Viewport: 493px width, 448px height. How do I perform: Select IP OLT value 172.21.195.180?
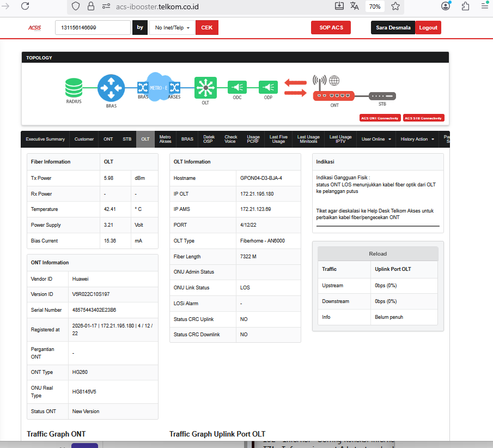[257, 194]
